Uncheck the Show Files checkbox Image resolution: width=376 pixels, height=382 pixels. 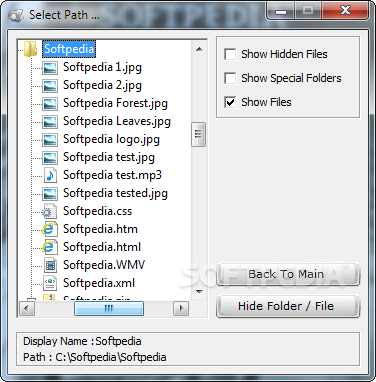point(230,102)
